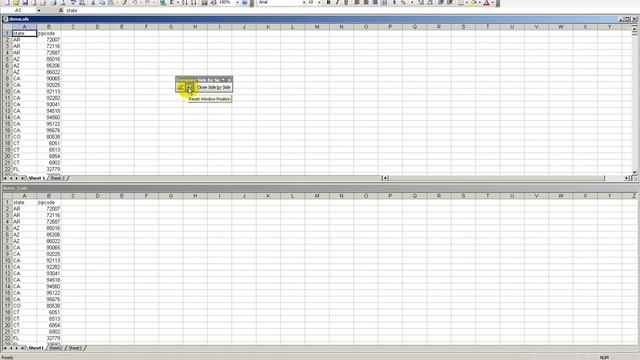Screen dimensions: 640x360
Task: Click top window vertical scrollbar down arrow
Action: tap(634, 172)
